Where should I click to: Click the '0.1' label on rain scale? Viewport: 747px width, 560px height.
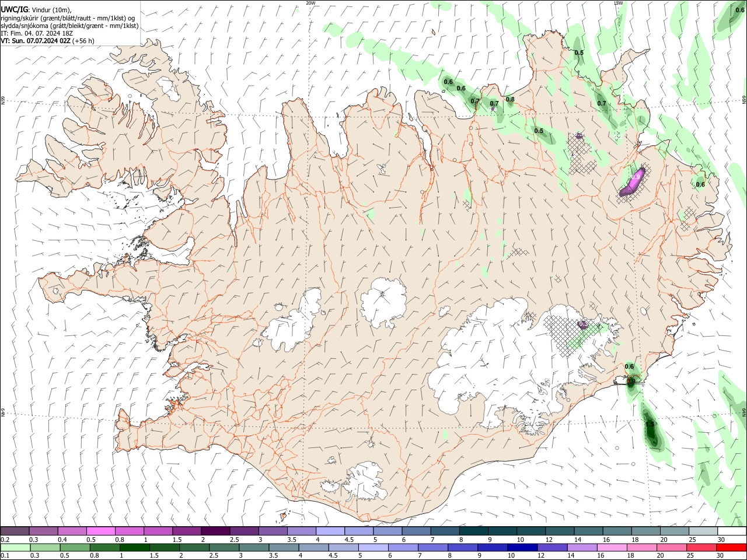[5, 556]
